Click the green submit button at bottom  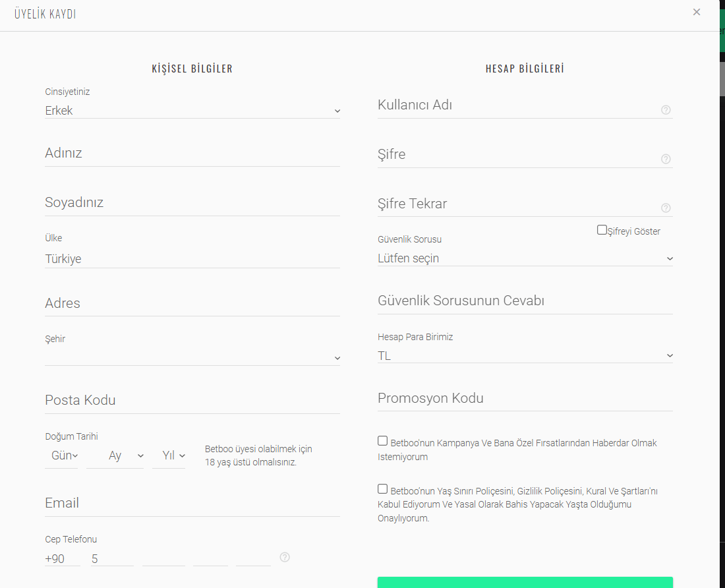(x=525, y=582)
